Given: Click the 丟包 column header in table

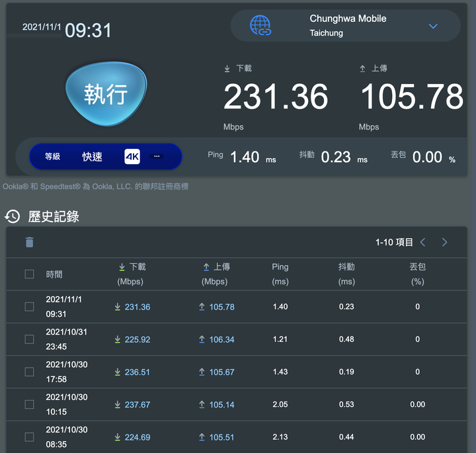Looking at the screenshot, I should coord(418,274).
